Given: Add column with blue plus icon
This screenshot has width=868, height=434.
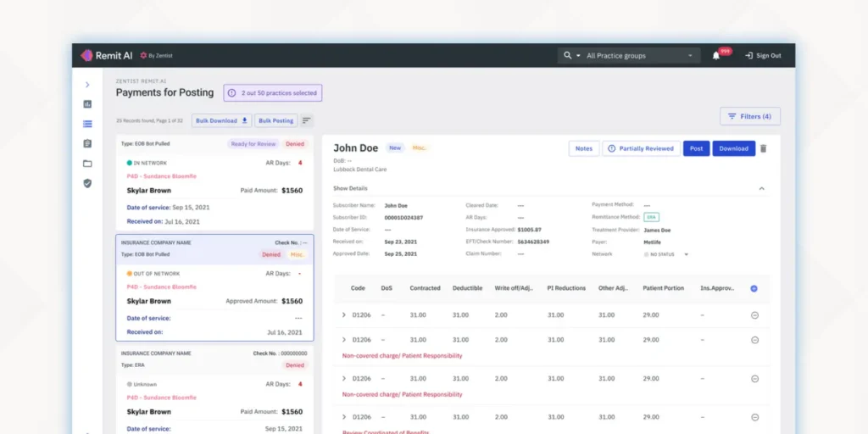Looking at the screenshot, I should click(754, 288).
